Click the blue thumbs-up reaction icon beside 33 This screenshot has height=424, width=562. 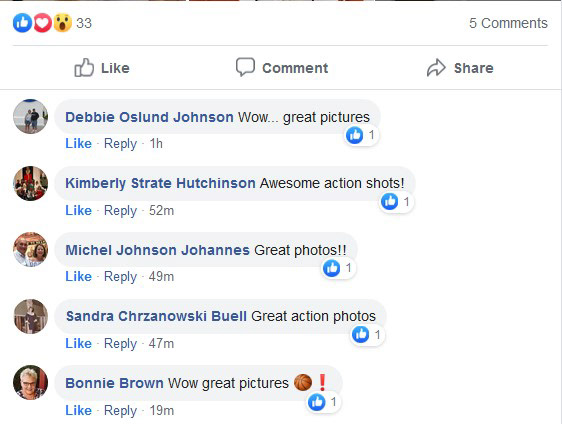point(22,23)
